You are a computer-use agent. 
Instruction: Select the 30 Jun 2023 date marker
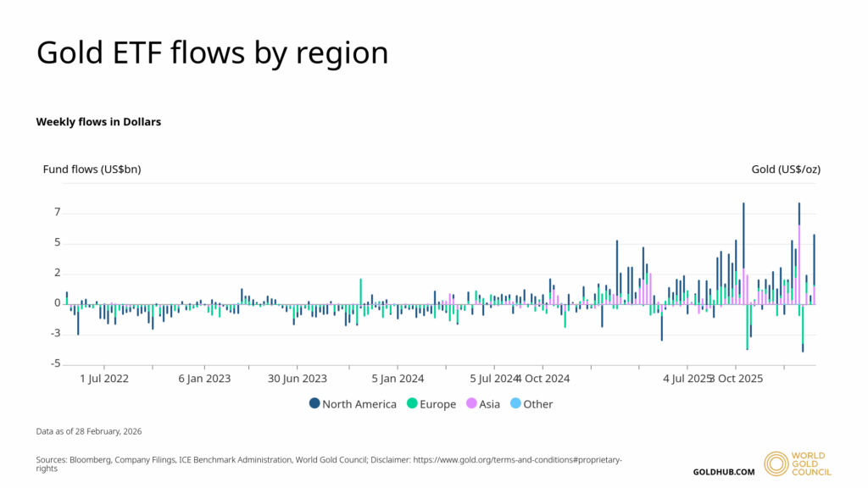298,379
